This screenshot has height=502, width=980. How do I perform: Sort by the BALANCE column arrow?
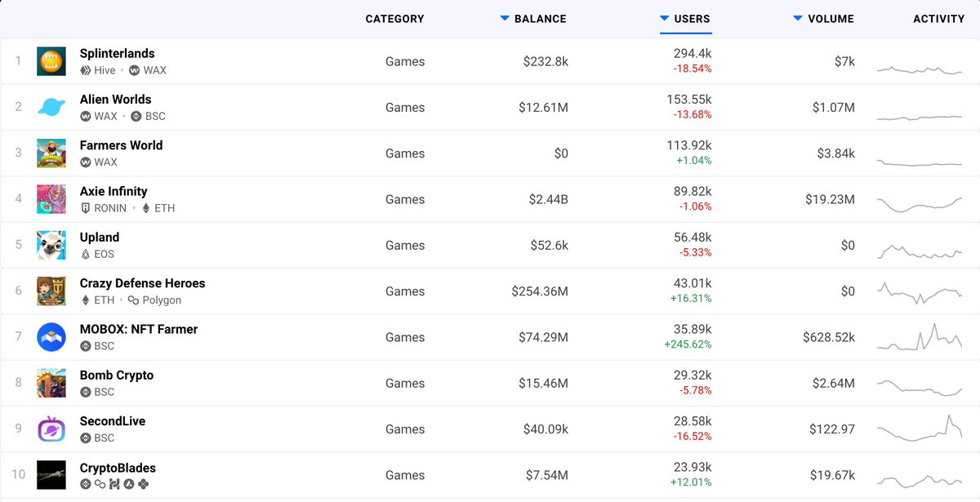(x=505, y=18)
